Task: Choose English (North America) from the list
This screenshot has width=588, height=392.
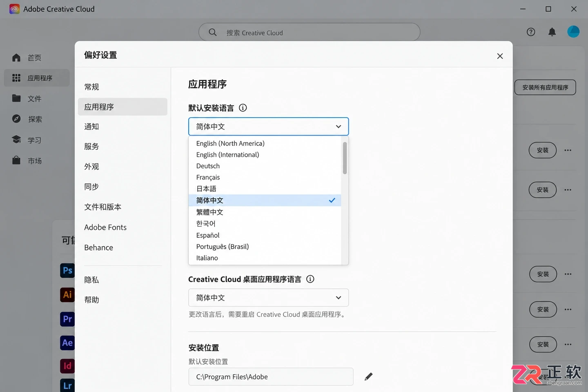Action: point(265,143)
